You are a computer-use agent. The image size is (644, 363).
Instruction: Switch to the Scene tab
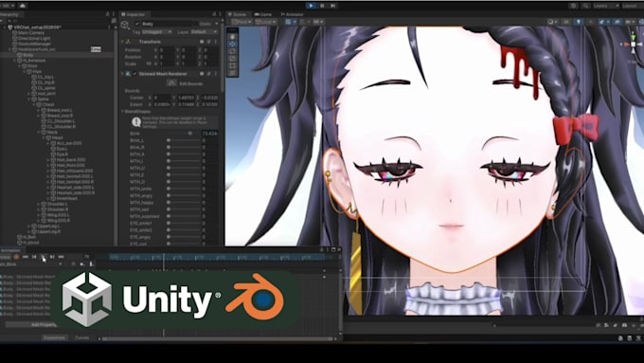[238, 14]
